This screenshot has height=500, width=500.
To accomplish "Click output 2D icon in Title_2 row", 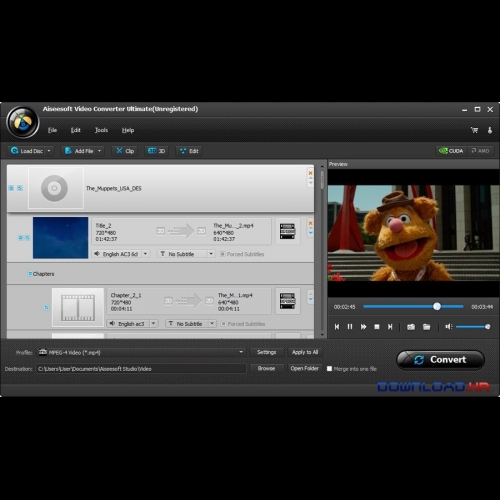I will point(202,231).
